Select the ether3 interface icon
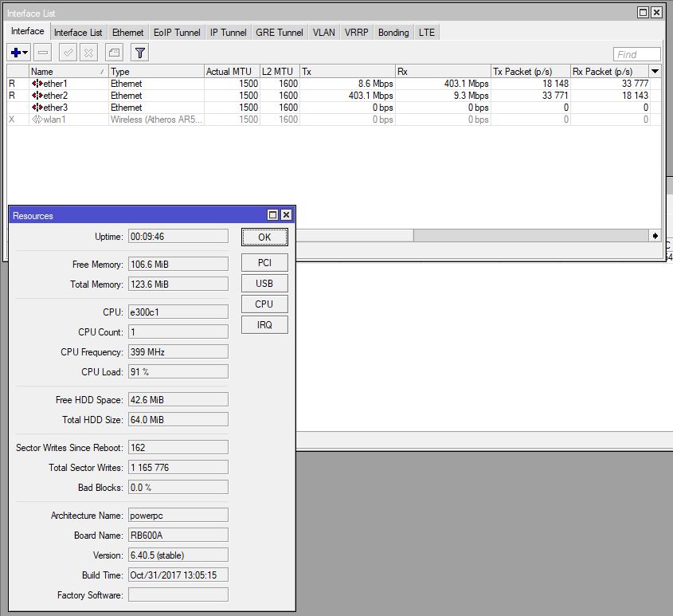Image resolution: width=673 pixels, height=616 pixels. coord(37,108)
